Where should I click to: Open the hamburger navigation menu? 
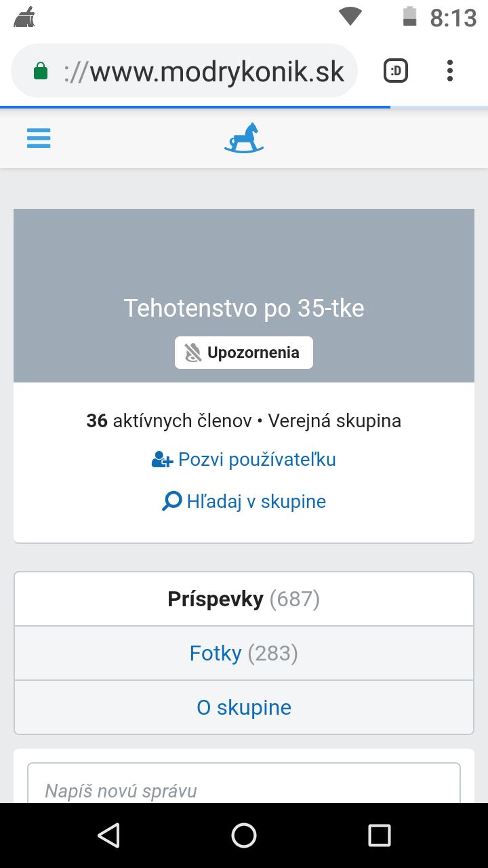click(39, 138)
